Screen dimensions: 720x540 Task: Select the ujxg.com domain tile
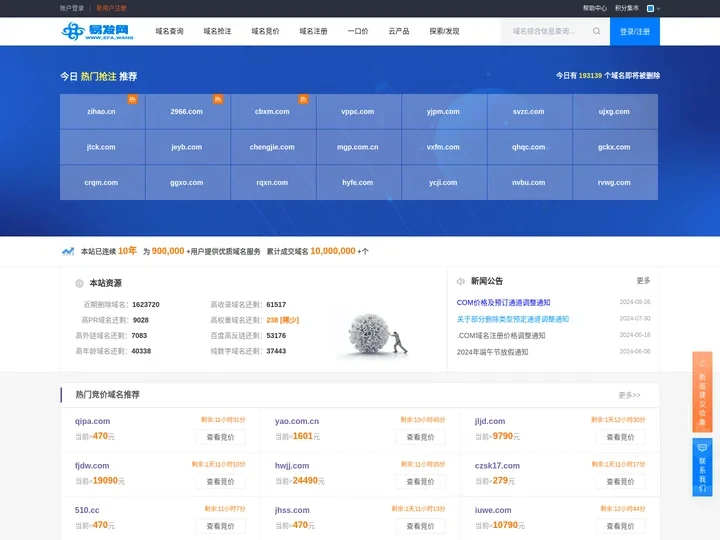click(x=615, y=112)
